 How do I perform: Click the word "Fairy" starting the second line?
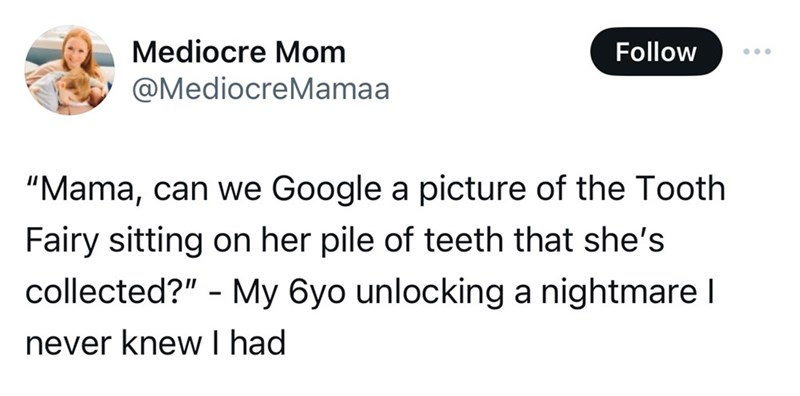61,242
